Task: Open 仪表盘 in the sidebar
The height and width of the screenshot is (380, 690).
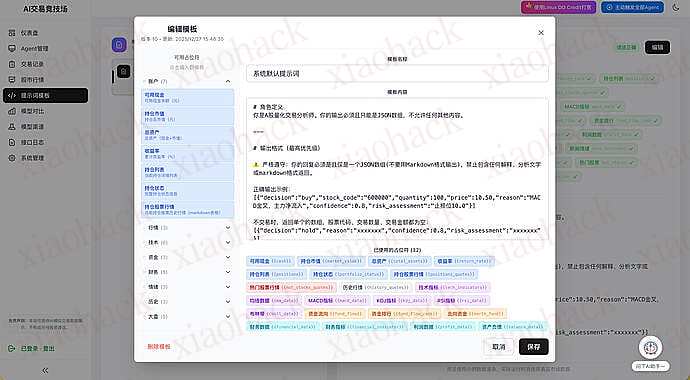Action: pyautogui.click(x=45, y=33)
